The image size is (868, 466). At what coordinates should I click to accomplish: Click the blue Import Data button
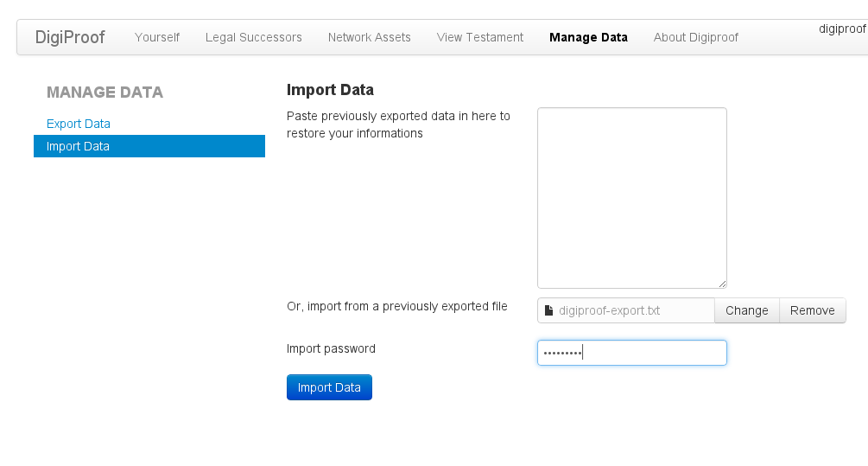[x=329, y=387]
